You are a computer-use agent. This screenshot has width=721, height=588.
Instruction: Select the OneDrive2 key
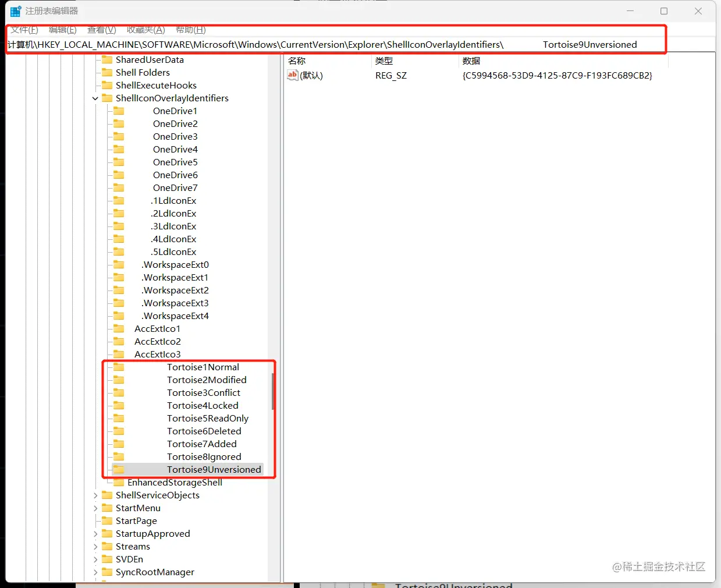[x=175, y=123]
